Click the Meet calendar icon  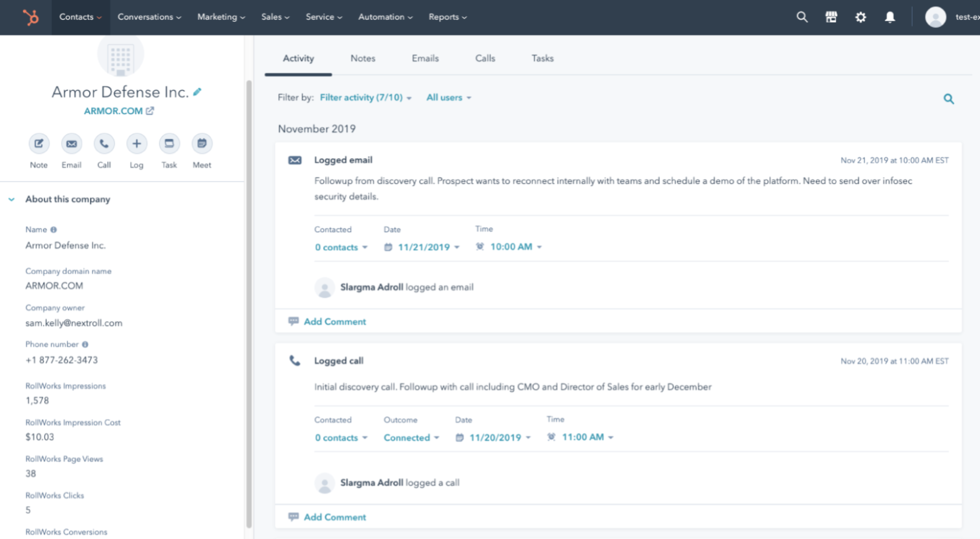pos(202,144)
